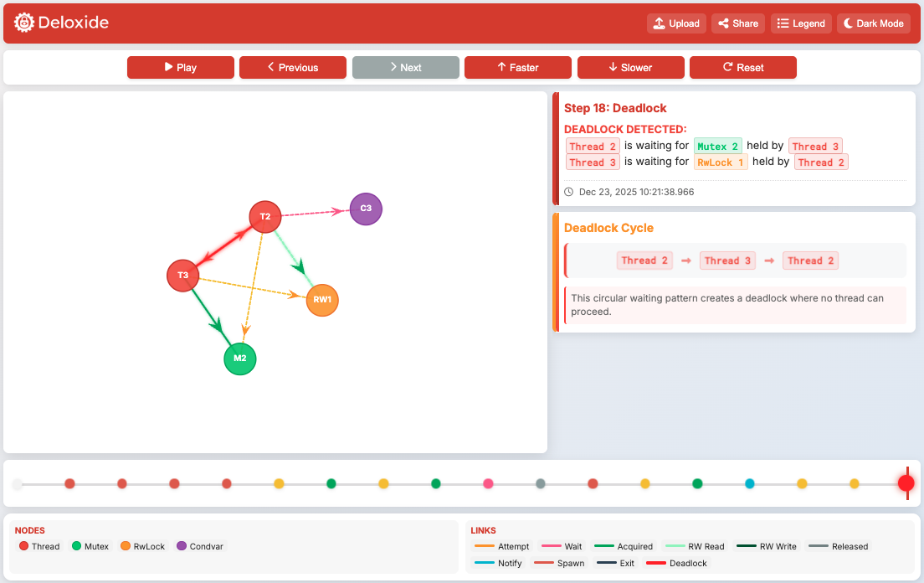The image size is (924, 583).
Task: Click the Upload button in header
Action: [x=676, y=23]
